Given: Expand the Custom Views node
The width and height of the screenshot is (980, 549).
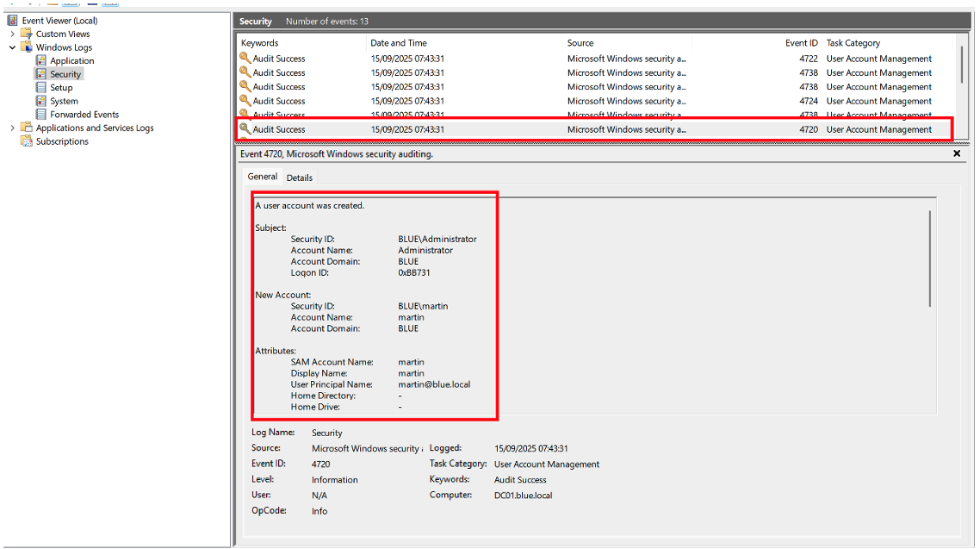Looking at the screenshot, I should 12,34.
